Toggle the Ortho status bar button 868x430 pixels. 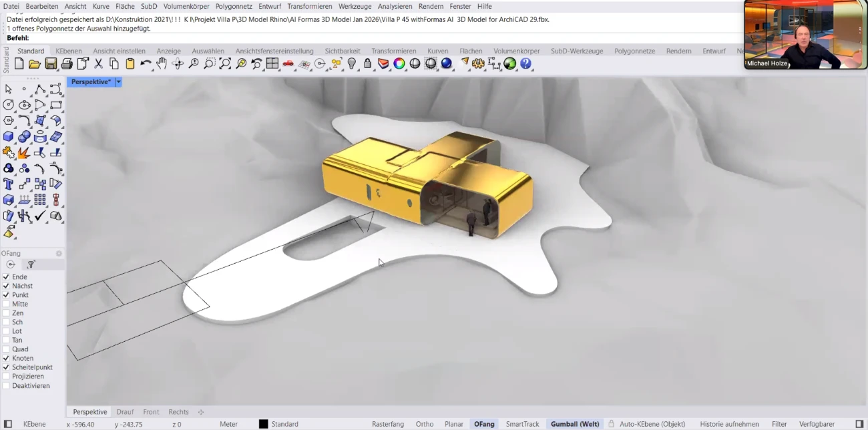[x=424, y=424]
